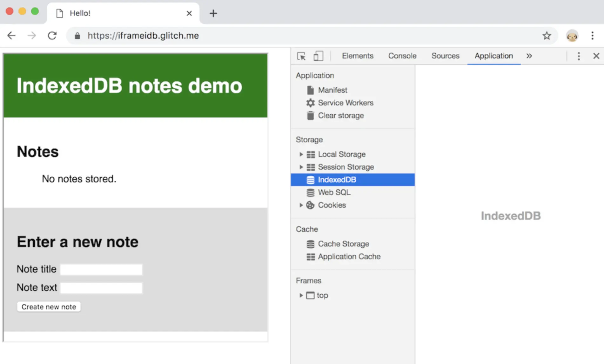Maximize the window with green button
The height and width of the screenshot is (364, 604).
click(x=35, y=11)
